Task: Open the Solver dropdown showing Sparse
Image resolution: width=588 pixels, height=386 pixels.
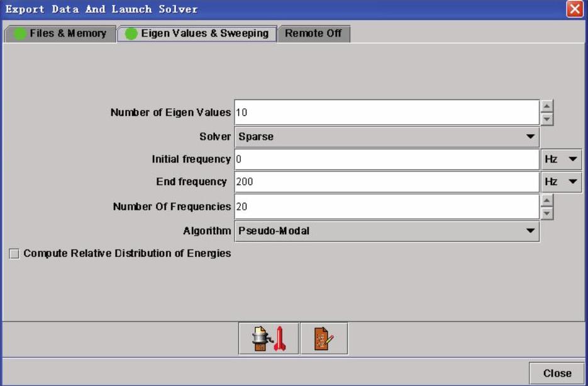Action: (387, 137)
